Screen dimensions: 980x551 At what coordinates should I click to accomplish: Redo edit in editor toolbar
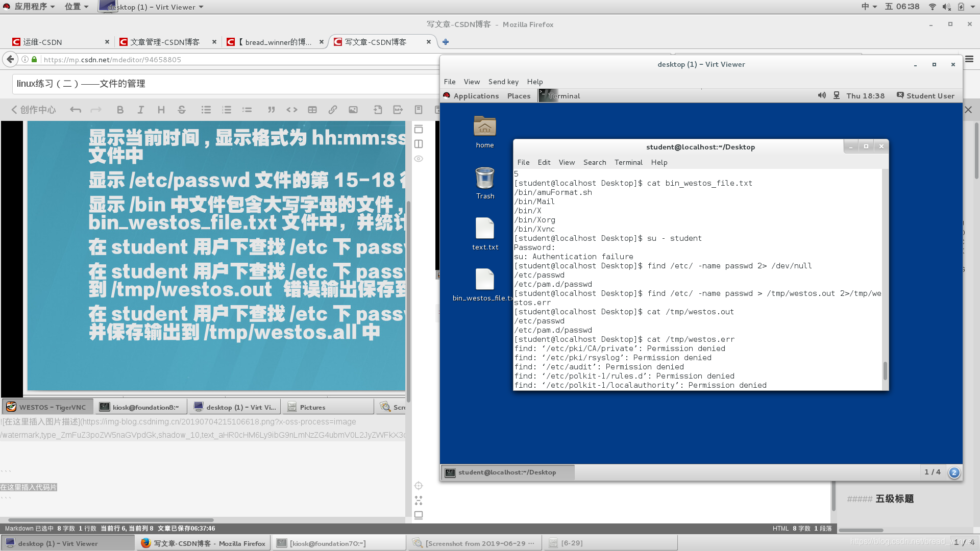[96, 110]
